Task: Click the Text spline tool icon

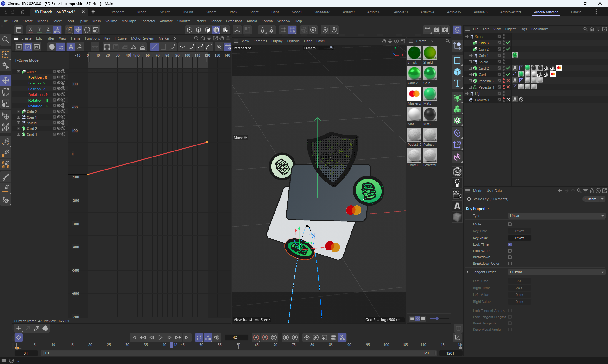Action: 457,83
